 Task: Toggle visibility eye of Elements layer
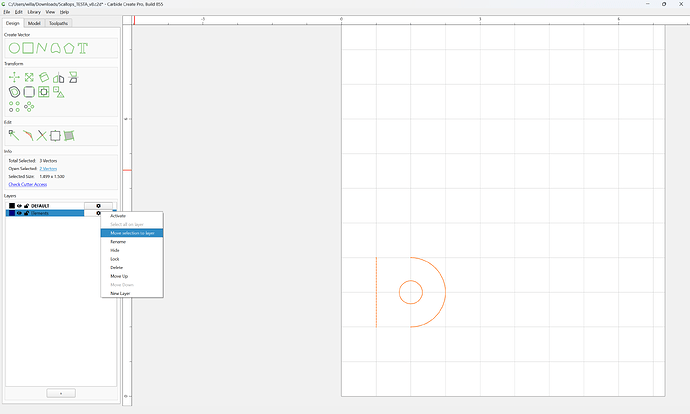click(19, 213)
